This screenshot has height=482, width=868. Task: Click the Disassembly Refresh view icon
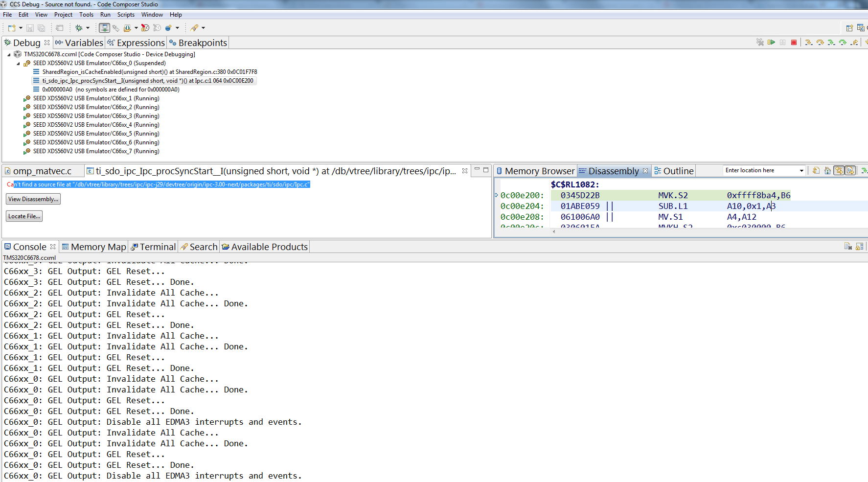[x=816, y=170]
